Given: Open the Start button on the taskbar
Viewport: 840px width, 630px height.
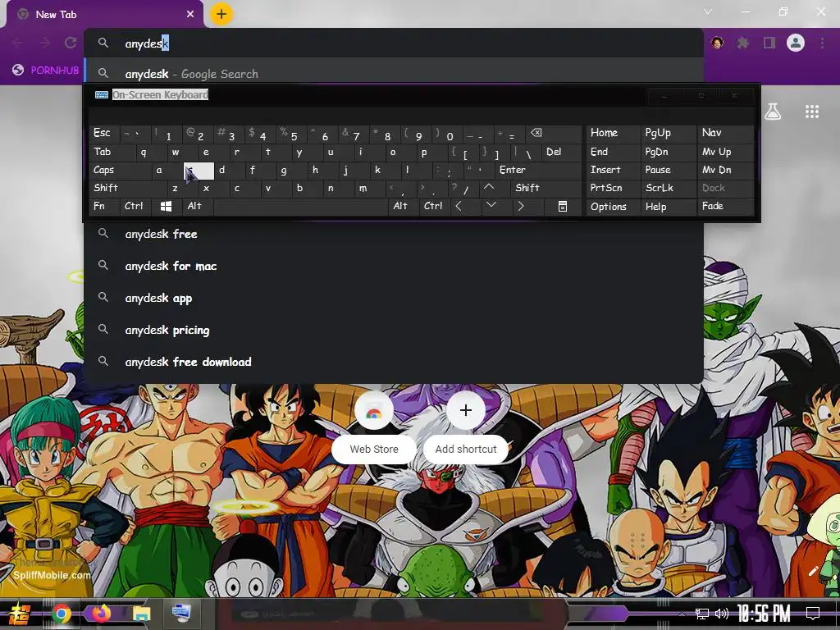Looking at the screenshot, I should (x=20, y=614).
